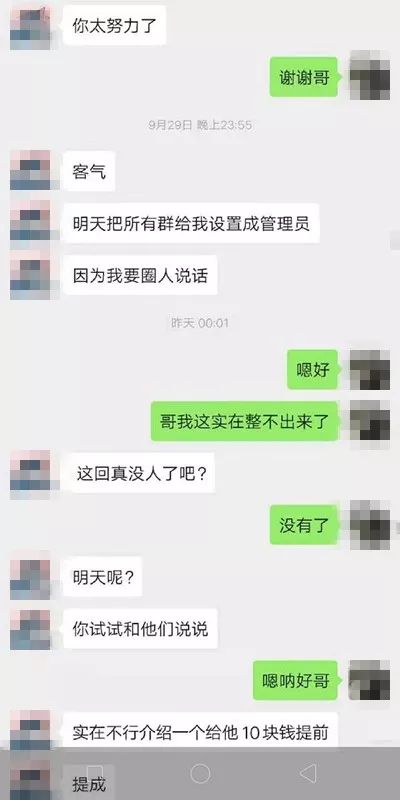Tap the "你试试和他们说说" message bubble
Image resolution: width=400 pixels, height=800 pixels.
tap(140, 629)
